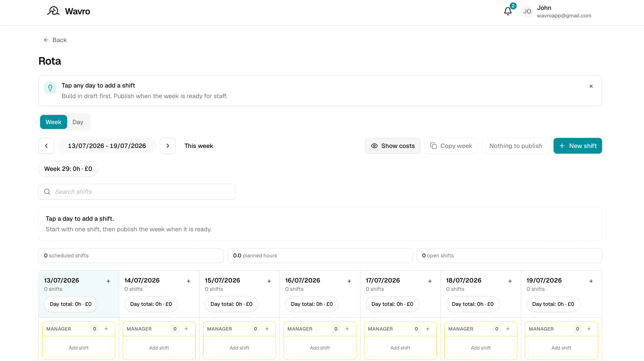Add shift via plus on 14/07/2026 header
This screenshot has width=644, height=361.
coord(189,281)
